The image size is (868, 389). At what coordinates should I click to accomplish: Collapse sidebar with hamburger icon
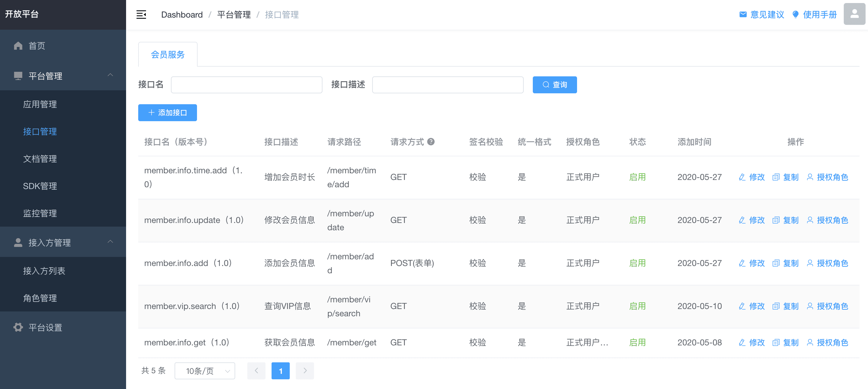click(x=141, y=15)
